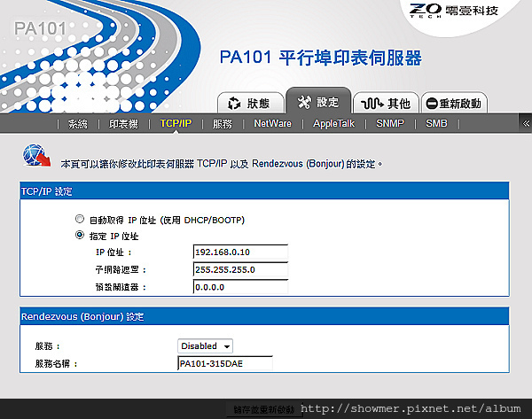Open the 狀態 status tab
The image size is (532, 419).
point(250,103)
